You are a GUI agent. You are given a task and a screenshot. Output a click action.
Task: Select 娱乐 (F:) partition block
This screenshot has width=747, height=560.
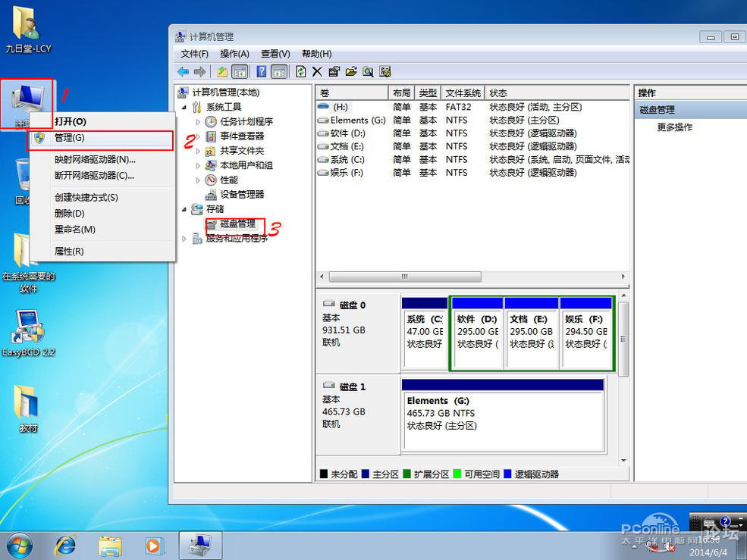point(586,333)
